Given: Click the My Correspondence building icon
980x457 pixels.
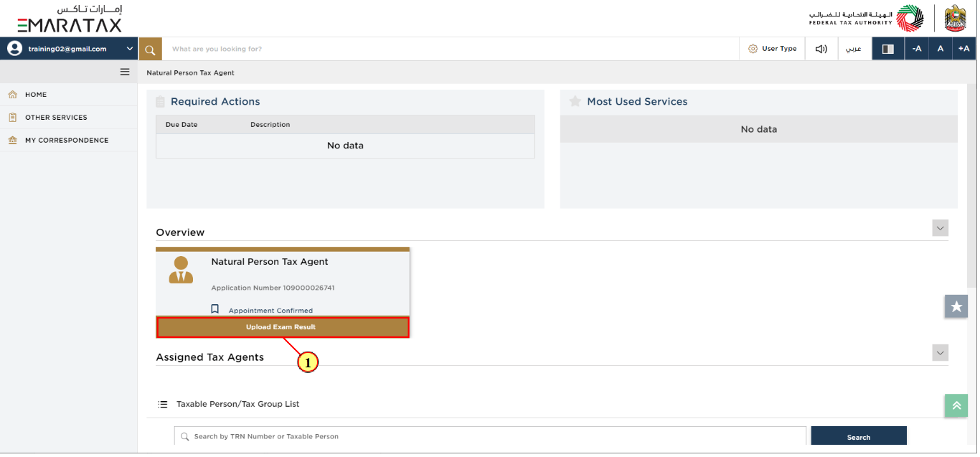Looking at the screenshot, I should 12,141.
